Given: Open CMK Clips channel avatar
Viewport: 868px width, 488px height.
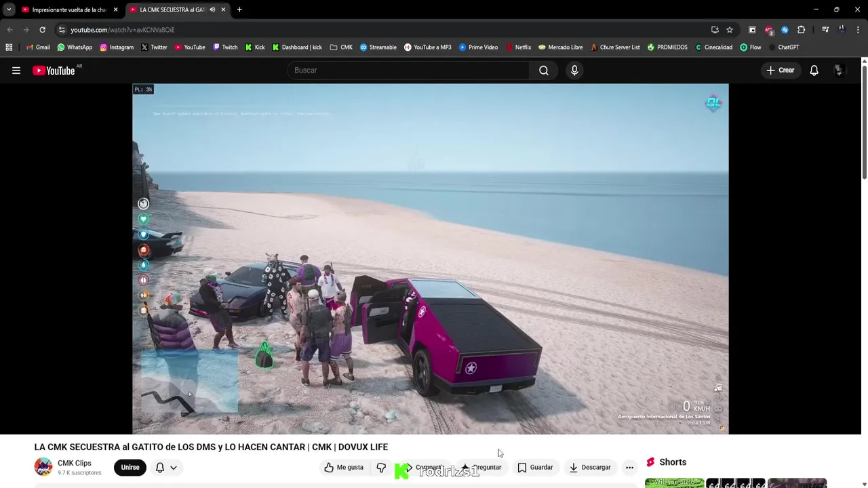Looking at the screenshot, I should [43, 467].
